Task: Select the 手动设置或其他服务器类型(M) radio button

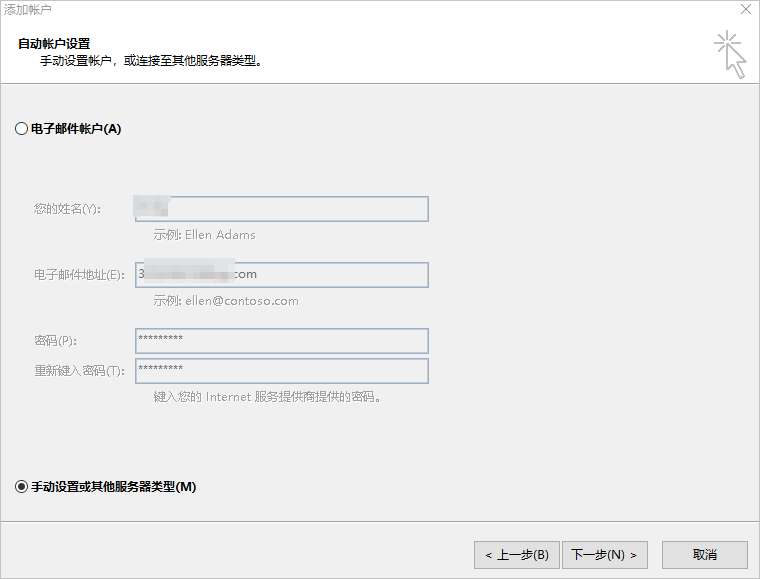Action: [x=21, y=487]
